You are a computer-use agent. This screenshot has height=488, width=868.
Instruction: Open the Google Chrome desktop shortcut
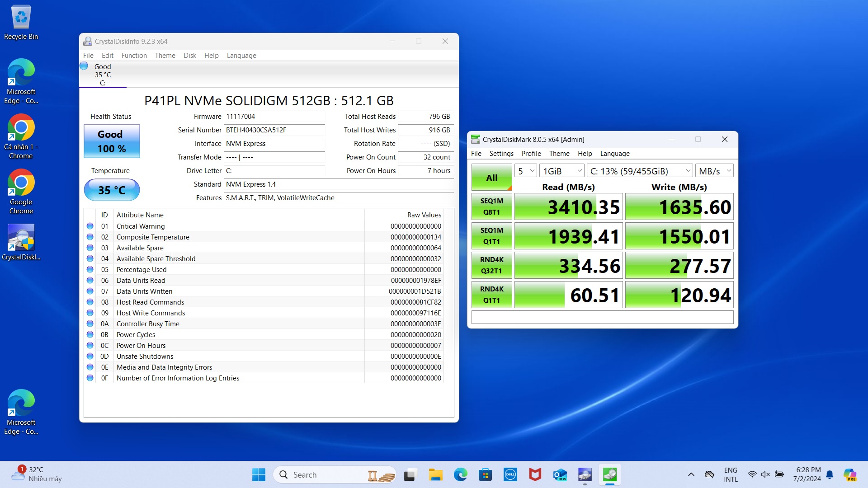pyautogui.click(x=21, y=192)
